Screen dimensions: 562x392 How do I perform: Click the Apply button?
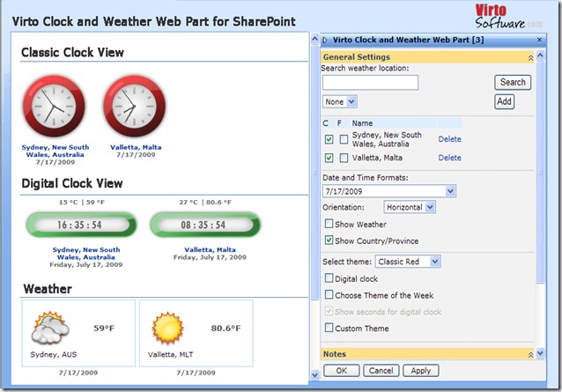coord(421,371)
